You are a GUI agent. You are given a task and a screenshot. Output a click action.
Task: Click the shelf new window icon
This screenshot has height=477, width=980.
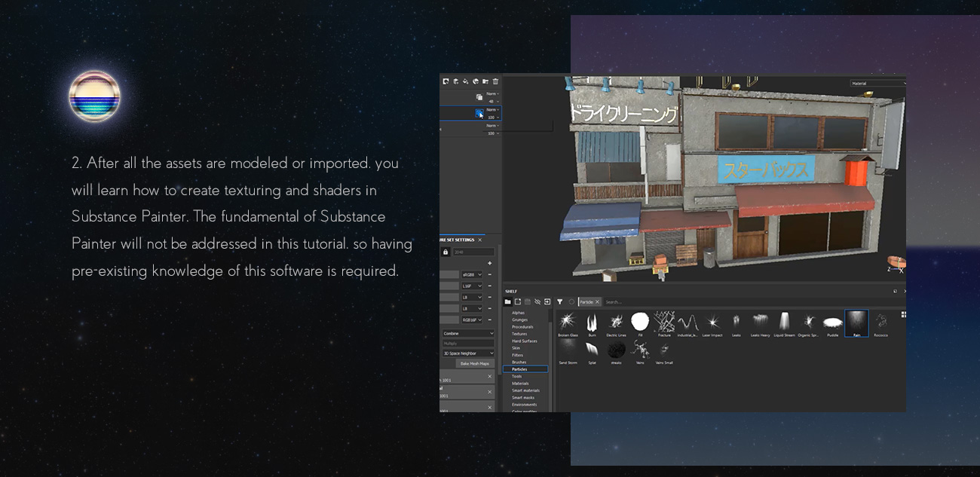(518, 301)
